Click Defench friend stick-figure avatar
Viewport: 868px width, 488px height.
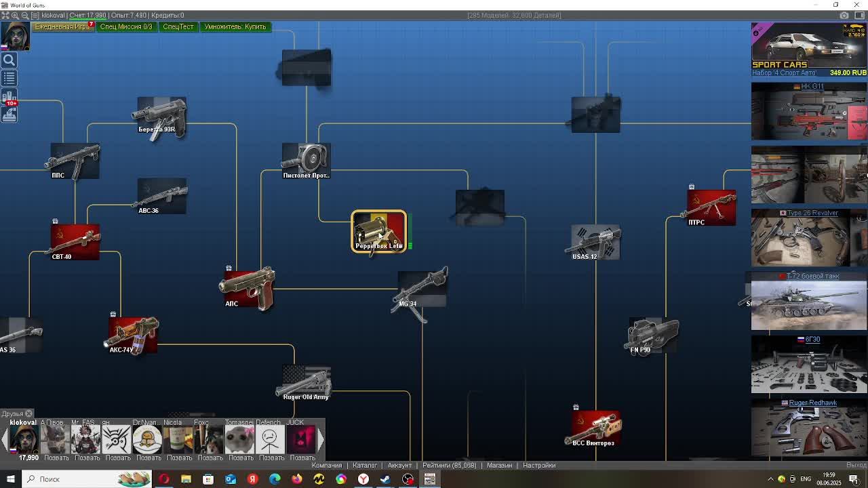tap(270, 439)
